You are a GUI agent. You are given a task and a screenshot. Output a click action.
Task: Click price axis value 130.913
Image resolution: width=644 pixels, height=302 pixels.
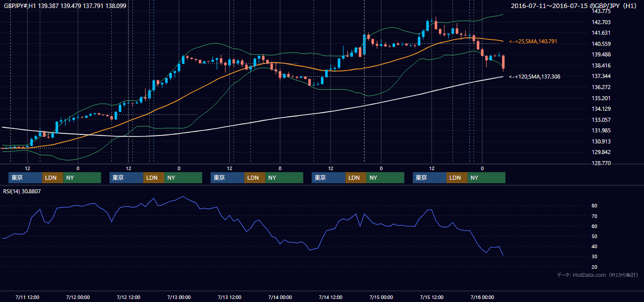pyautogui.click(x=602, y=141)
